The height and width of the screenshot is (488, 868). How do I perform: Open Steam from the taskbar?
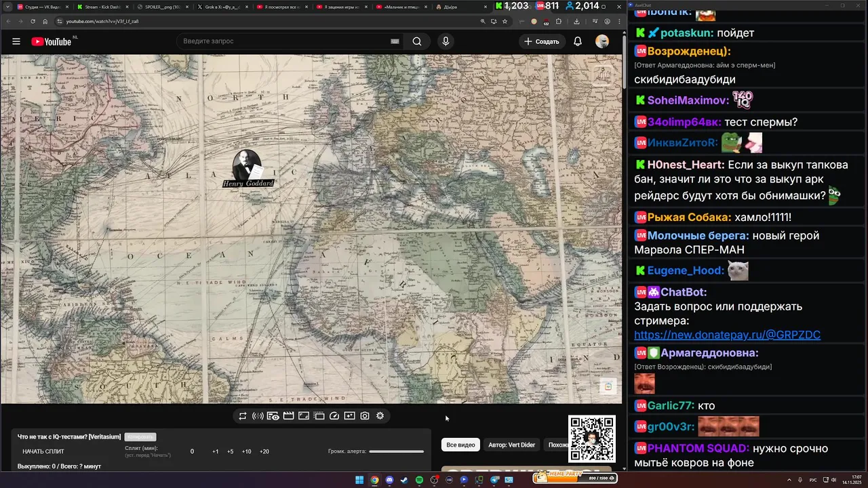coord(404,480)
